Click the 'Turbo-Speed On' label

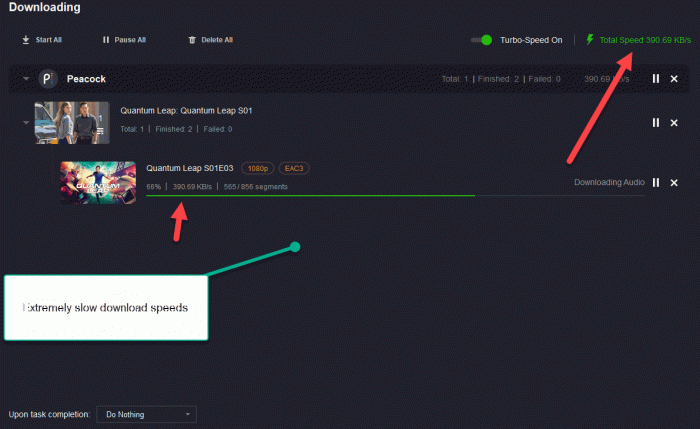click(x=531, y=40)
